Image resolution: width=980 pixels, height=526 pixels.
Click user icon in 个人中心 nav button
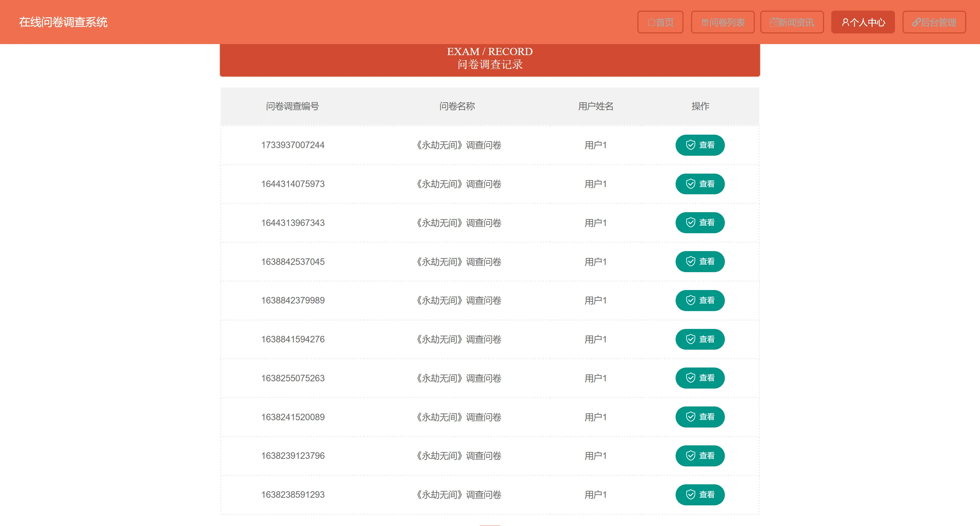(x=845, y=22)
